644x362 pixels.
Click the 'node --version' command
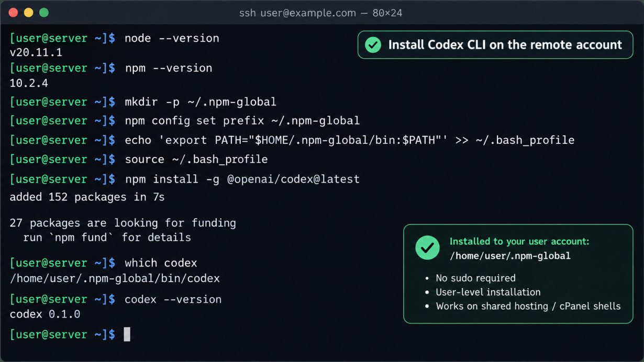tap(172, 38)
